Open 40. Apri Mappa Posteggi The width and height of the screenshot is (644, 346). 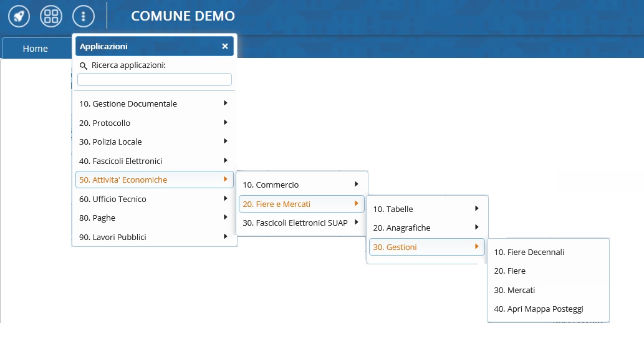[x=539, y=309]
